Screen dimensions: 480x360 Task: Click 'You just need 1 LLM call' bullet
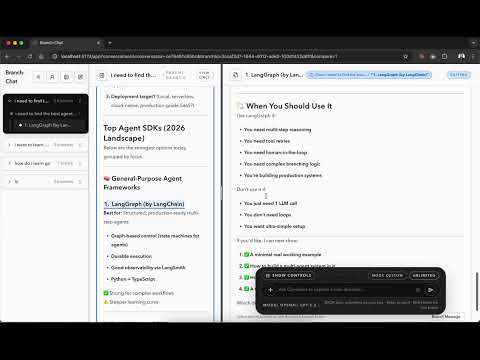click(270, 203)
